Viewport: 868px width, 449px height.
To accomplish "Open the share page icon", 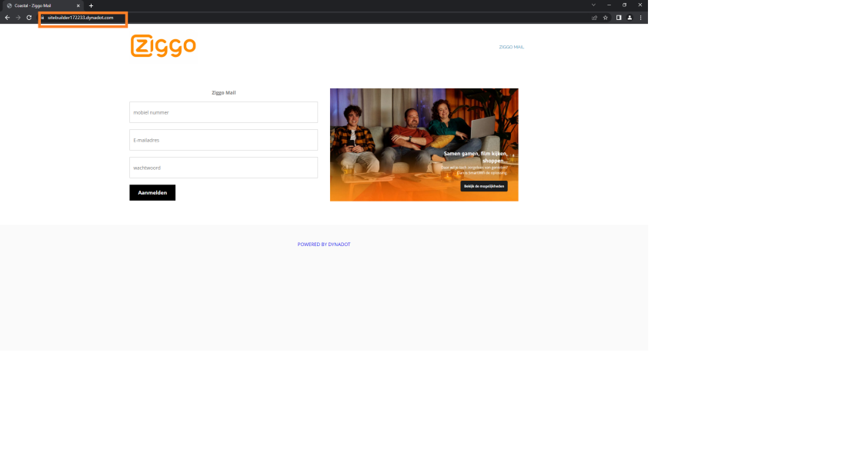I will (x=595, y=18).
